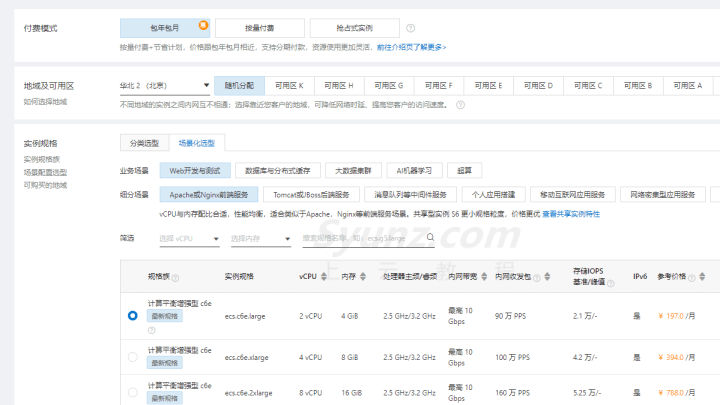Viewport: 720px width, 405px height.
Task: Click help icon beside 存储IOPS header
Action: coord(611,283)
